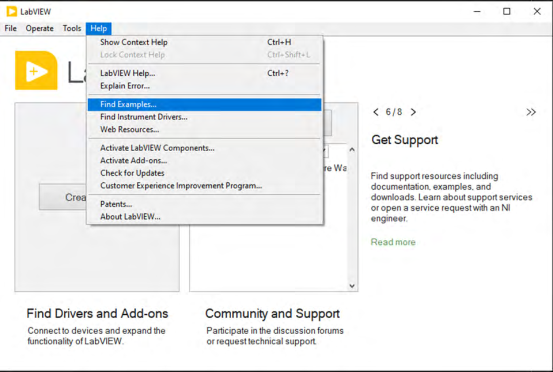
Task: Select Explain Error... option
Action: [205, 86]
